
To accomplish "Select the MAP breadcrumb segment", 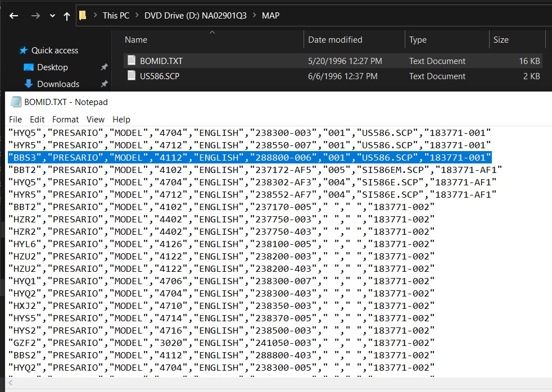I will (x=271, y=16).
